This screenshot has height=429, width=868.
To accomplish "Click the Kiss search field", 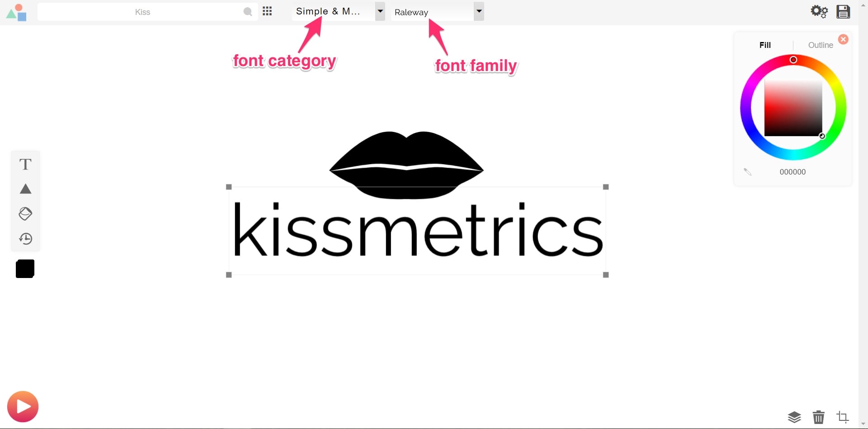I will pyautogui.click(x=142, y=12).
